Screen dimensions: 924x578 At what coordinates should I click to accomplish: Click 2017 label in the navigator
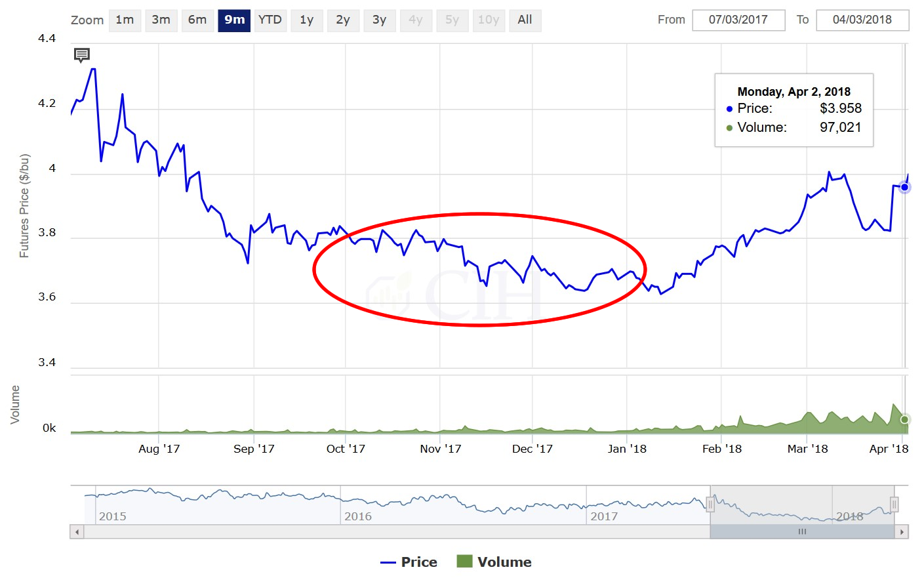(604, 516)
